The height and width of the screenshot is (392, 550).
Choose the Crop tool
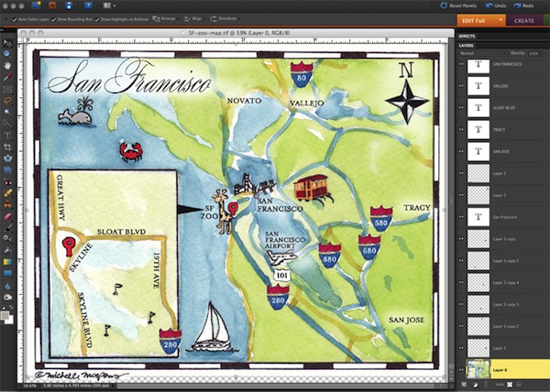pyautogui.click(x=8, y=158)
